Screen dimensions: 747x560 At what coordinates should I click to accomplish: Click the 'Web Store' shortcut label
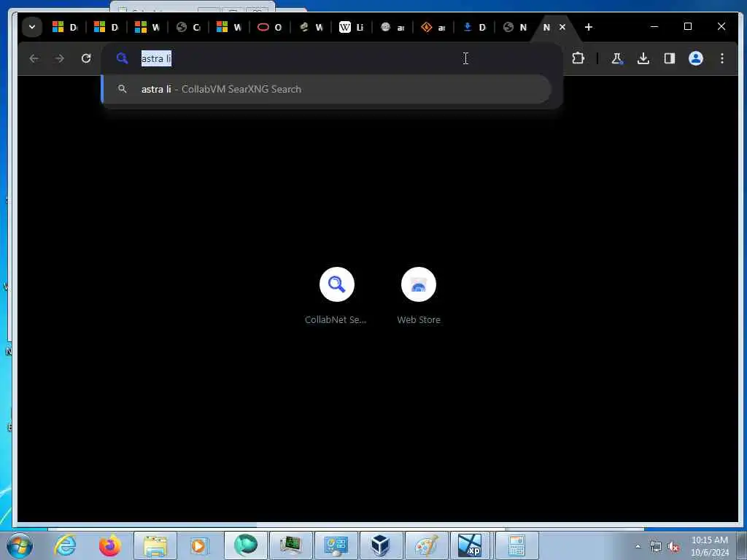coord(419,319)
